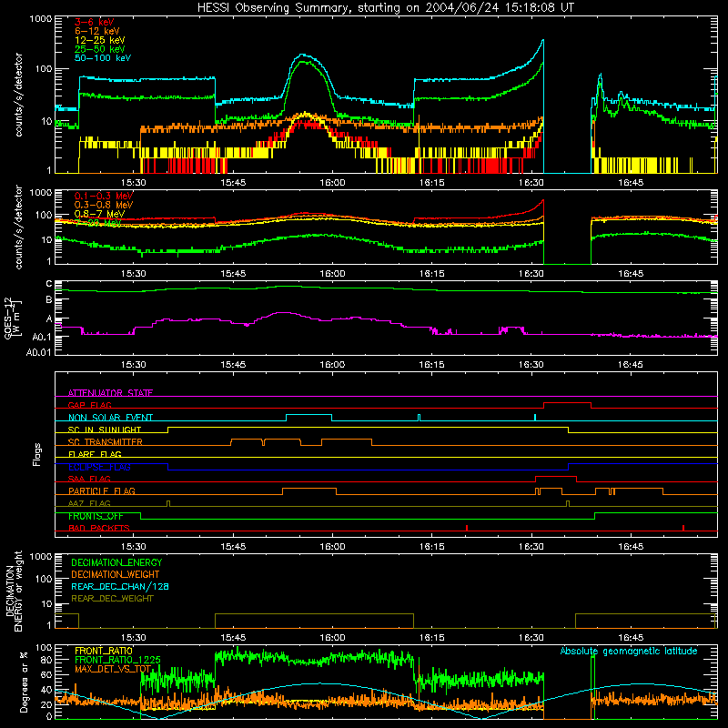728x728 pixels.
Task: Click the 80 tick on Degrees or % axis
Action: [x=46, y=661]
